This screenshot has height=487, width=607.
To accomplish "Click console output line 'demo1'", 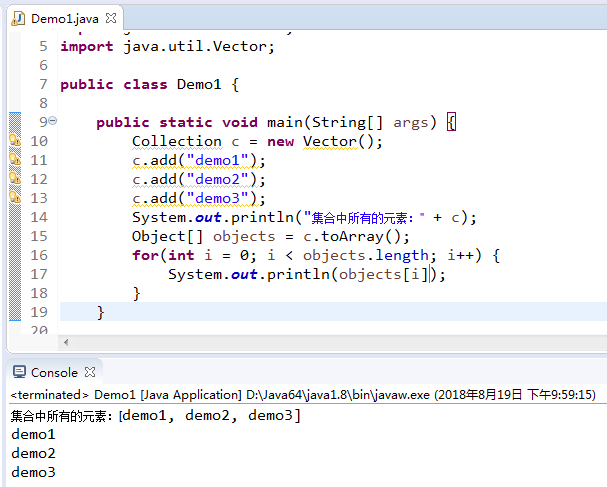I will (33, 434).
